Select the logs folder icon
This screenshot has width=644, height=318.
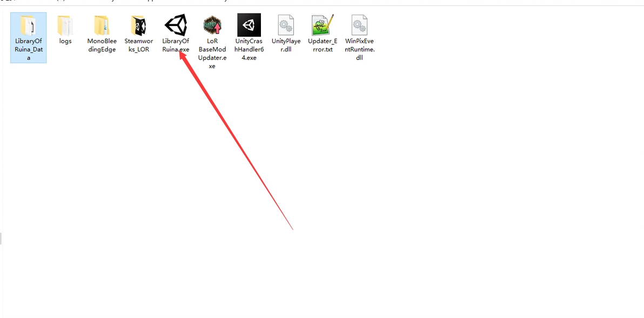(x=65, y=25)
